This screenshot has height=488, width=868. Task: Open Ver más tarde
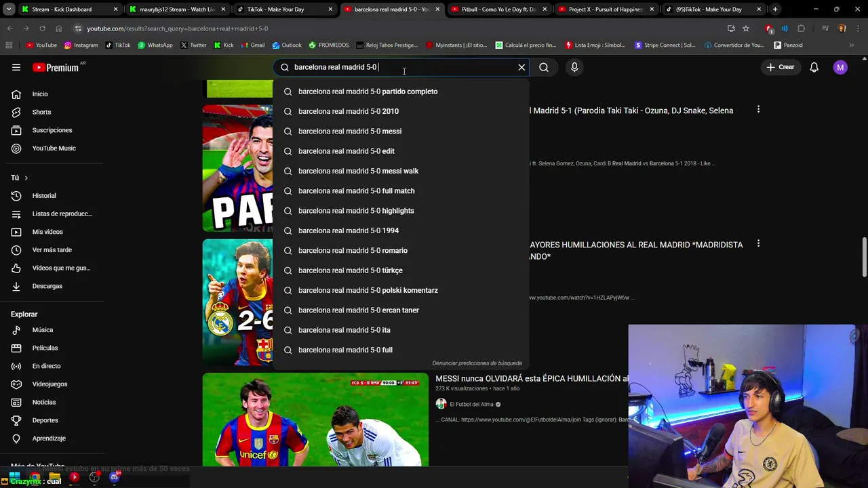pos(52,250)
